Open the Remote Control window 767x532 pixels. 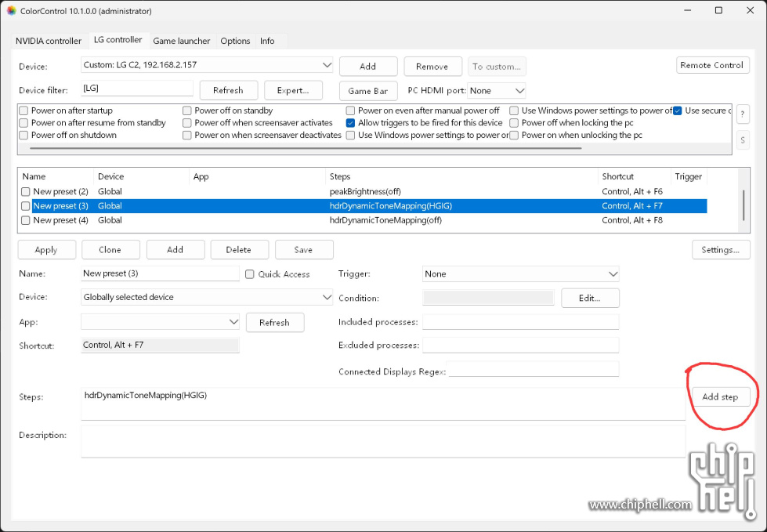[x=712, y=65]
